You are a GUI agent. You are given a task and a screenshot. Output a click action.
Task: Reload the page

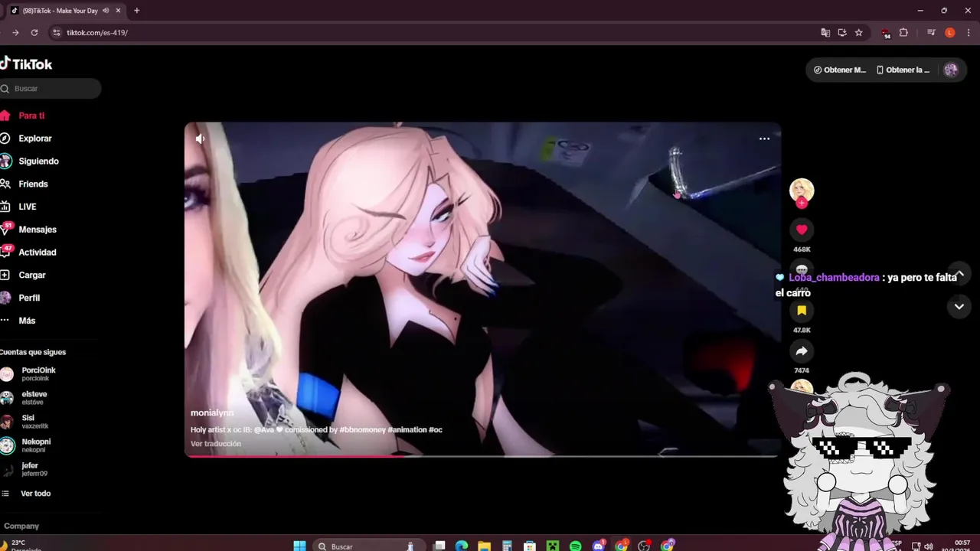pos(34,33)
